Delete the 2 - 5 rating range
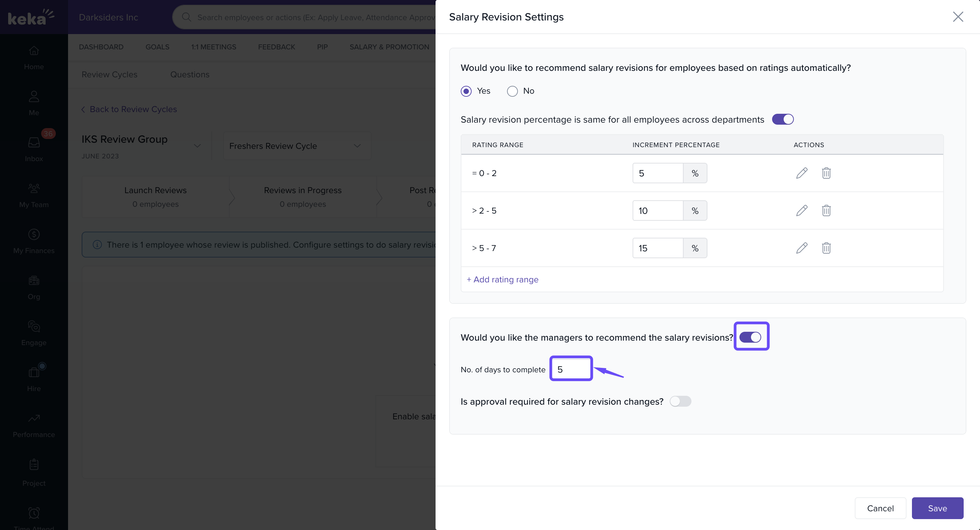This screenshot has height=530, width=980. [826, 210]
